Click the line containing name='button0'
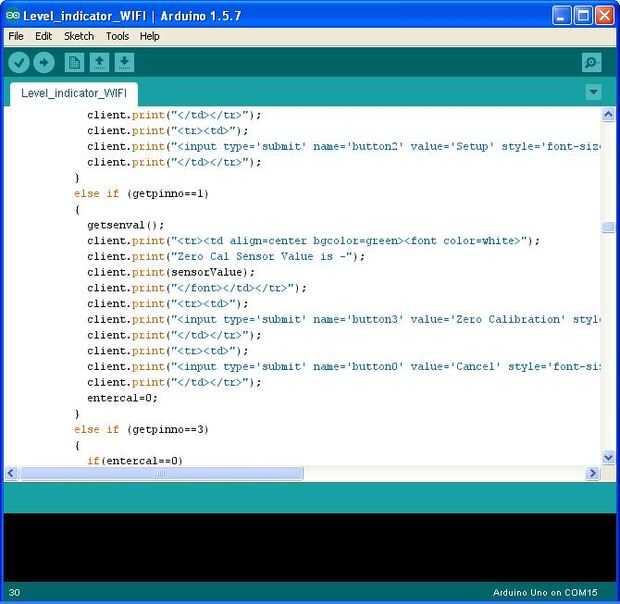 pos(343,366)
